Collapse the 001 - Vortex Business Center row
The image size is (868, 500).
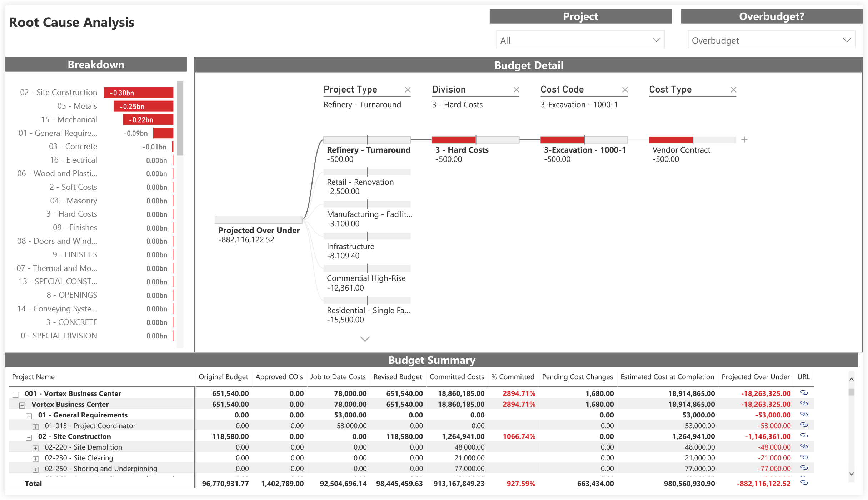click(x=15, y=395)
